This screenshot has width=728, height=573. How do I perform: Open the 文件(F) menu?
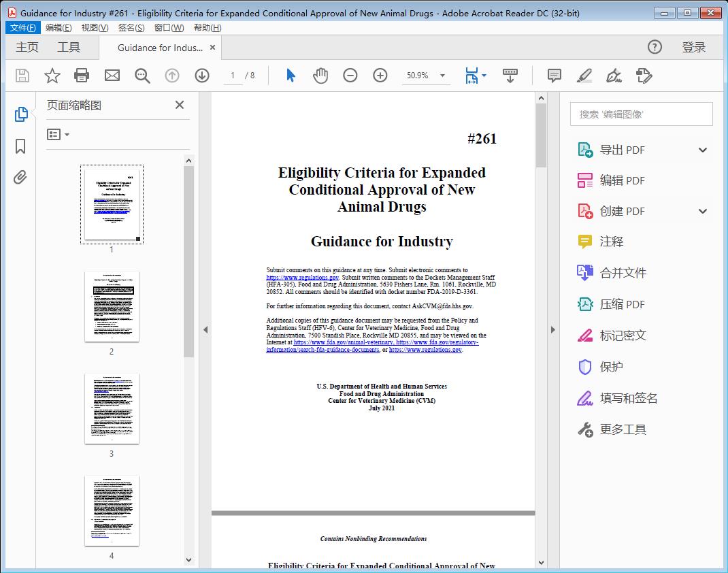click(x=23, y=28)
